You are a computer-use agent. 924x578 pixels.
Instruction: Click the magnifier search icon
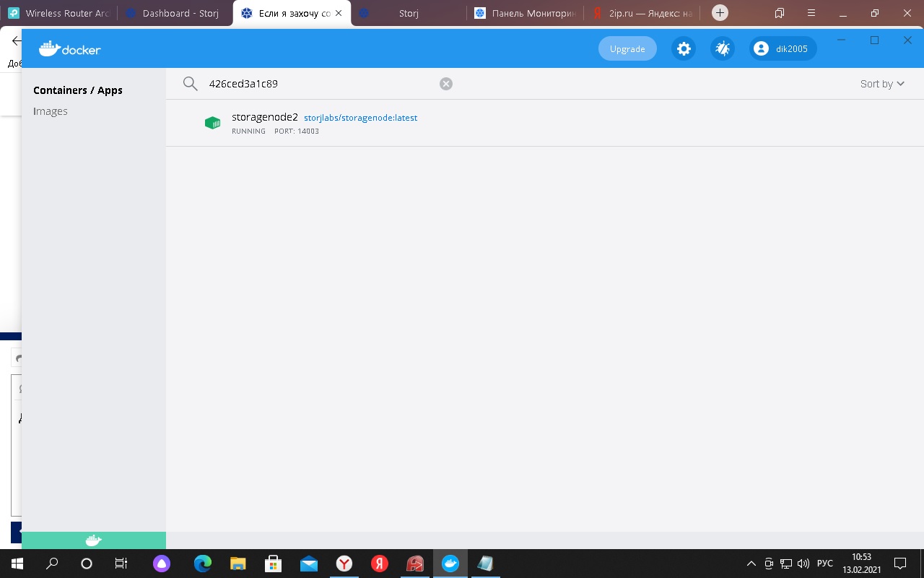[190, 84]
